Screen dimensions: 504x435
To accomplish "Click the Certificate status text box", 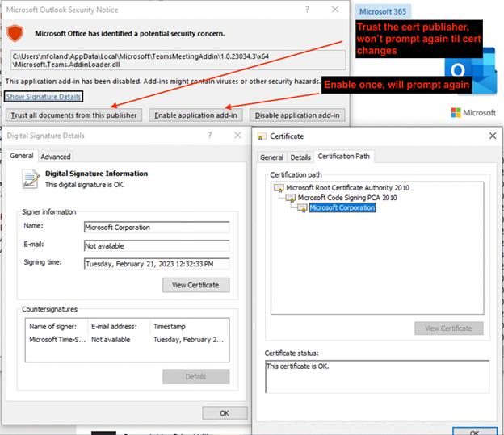I will coord(377,377).
